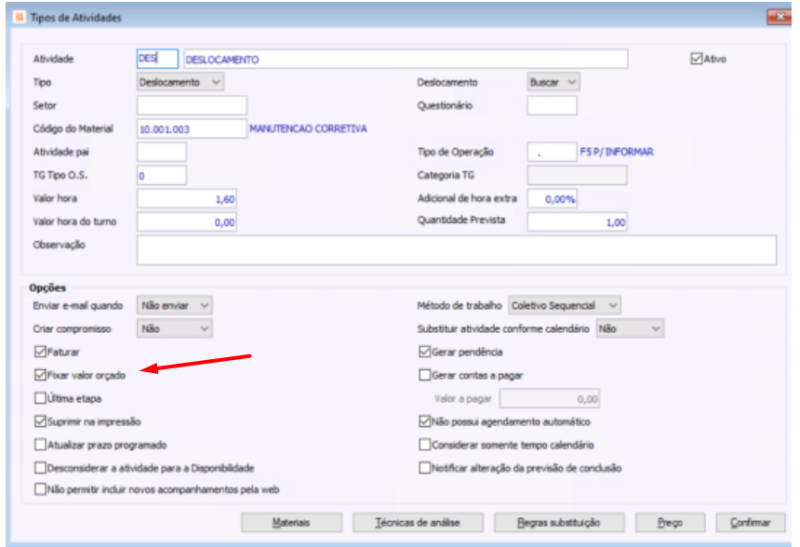Click the Setor input field
Screen dimensions: 800x547
(x=192, y=105)
